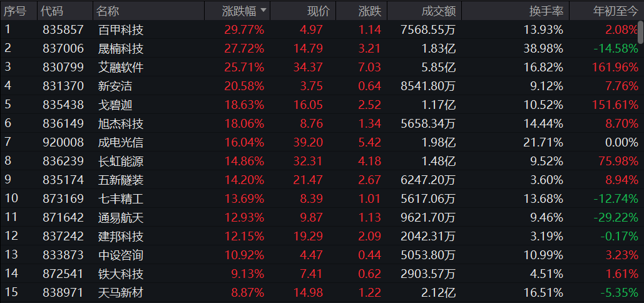The height and width of the screenshot is (303, 644).
Task: Click the 25.71% change value
Action: (x=244, y=68)
